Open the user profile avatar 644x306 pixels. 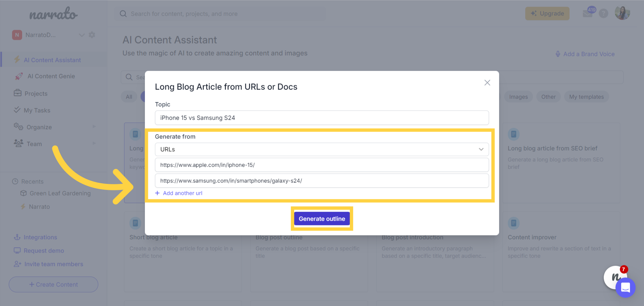pyautogui.click(x=622, y=13)
